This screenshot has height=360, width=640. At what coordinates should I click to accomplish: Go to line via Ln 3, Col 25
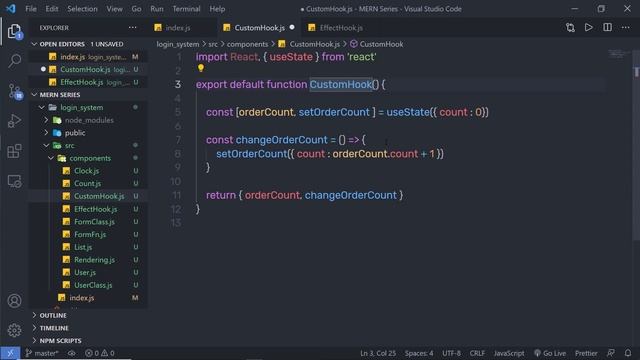pos(378,353)
